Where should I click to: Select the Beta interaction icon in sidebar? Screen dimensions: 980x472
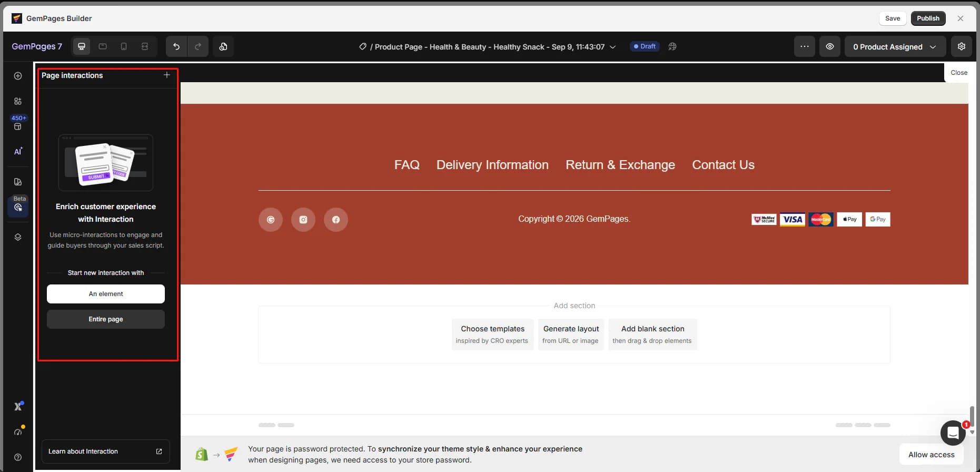tap(18, 207)
